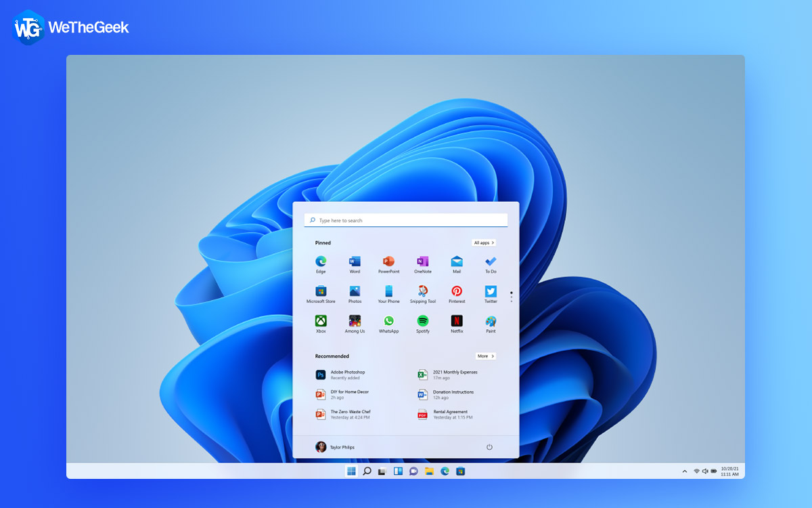Open the Xbox app
Image resolution: width=812 pixels, height=508 pixels.
(321, 324)
